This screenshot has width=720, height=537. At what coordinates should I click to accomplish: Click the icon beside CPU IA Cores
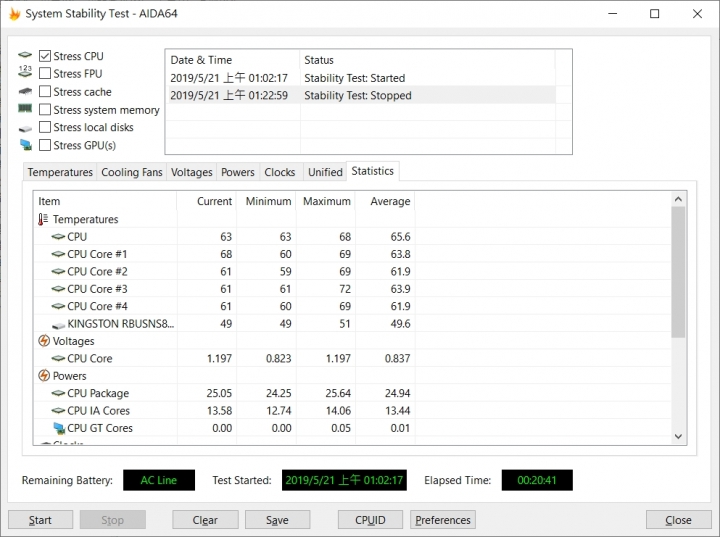pos(58,411)
